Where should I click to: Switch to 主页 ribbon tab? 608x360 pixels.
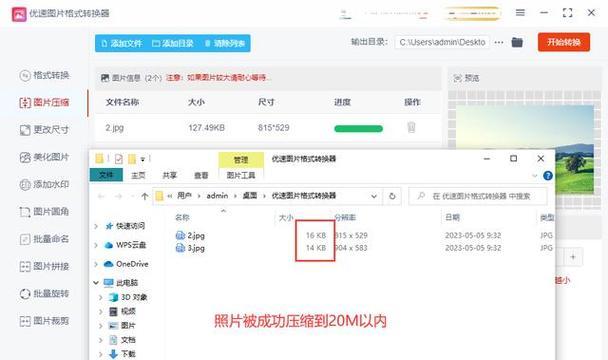pos(138,176)
